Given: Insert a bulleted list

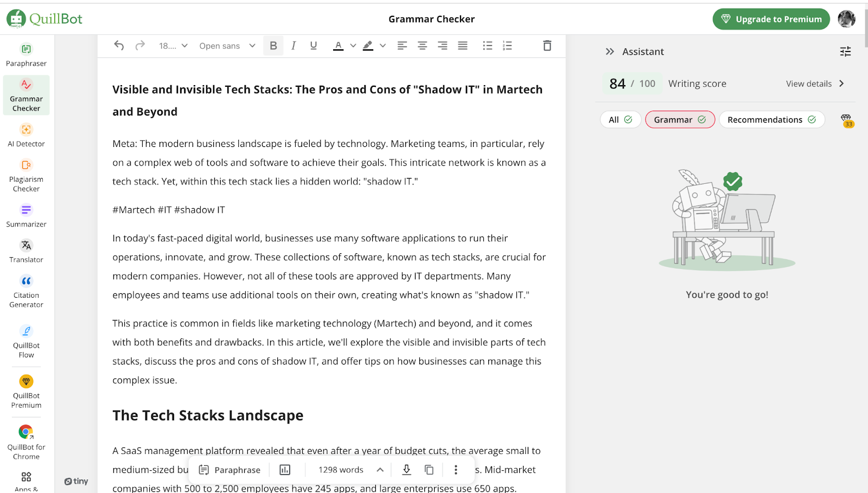Looking at the screenshot, I should click(487, 46).
